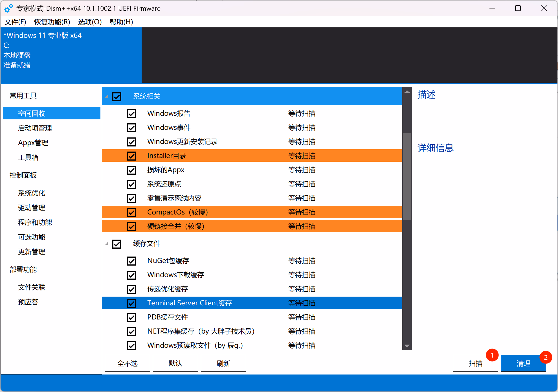The width and height of the screenshot is (558, 392).
Task: Minimize the Dism++ window
Action: pyautogui.click(x=492, y=8)
